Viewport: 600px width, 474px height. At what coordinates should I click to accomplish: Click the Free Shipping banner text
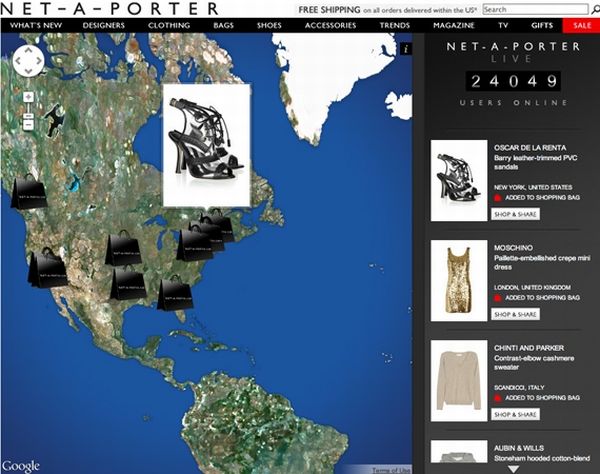[x=387, y=10]
